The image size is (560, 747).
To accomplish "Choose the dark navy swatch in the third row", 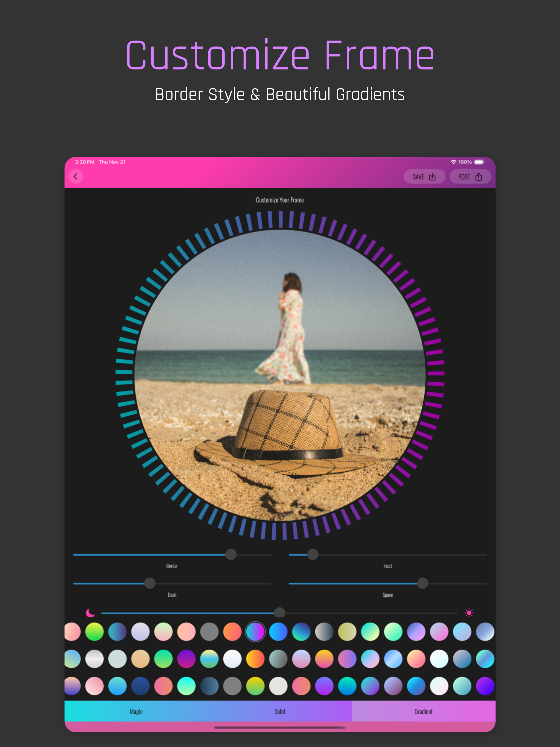I will tap(141, 686).
